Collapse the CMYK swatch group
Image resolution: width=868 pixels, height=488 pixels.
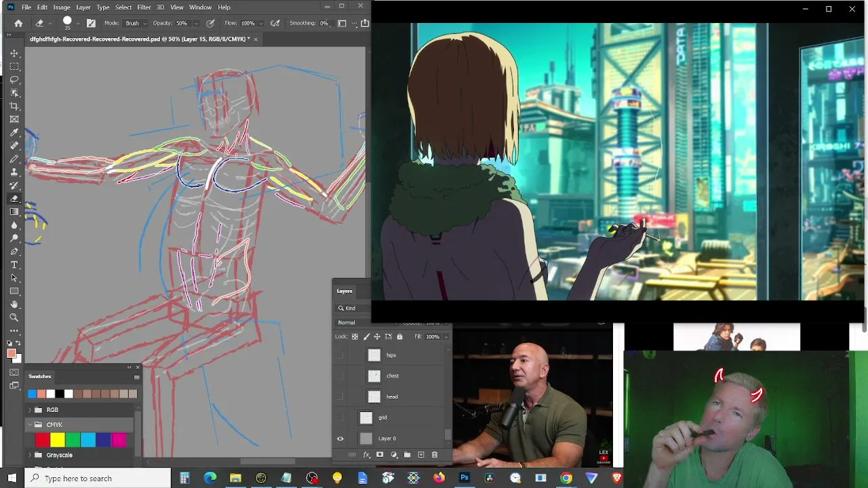point(30,425)
